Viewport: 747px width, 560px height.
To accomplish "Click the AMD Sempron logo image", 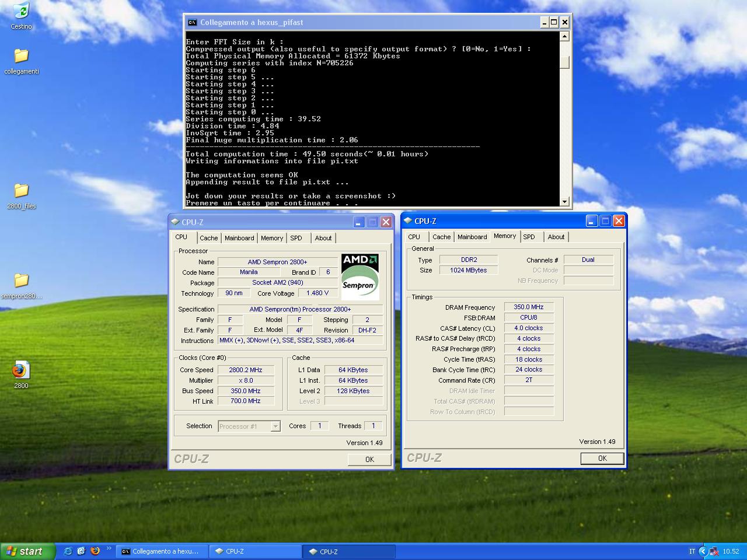I will pos(360,276).
